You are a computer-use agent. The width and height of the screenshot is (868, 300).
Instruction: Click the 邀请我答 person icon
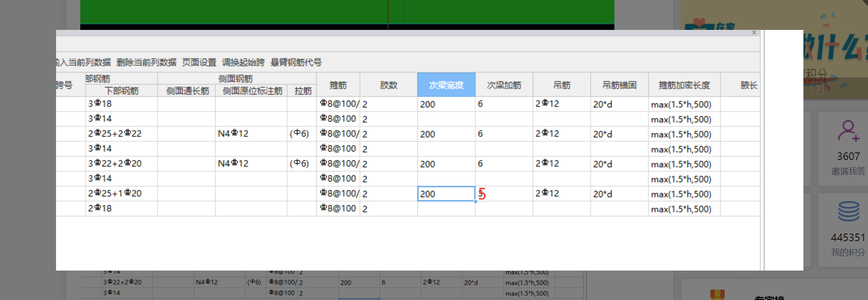(849, 131)
